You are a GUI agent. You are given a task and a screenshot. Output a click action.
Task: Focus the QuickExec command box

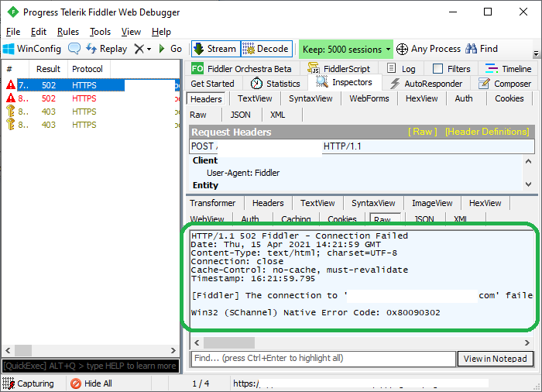point(91,366)
